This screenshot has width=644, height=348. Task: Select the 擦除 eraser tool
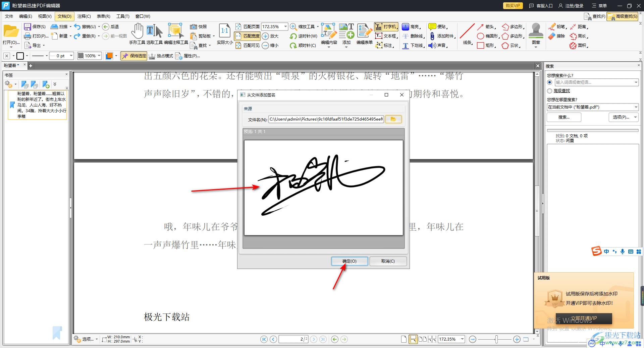tap(557, 36)
